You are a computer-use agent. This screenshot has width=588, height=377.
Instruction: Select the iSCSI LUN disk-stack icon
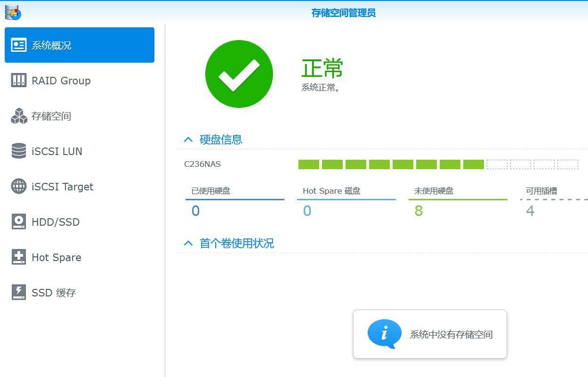pyautogui.click(x=18, y=151)
